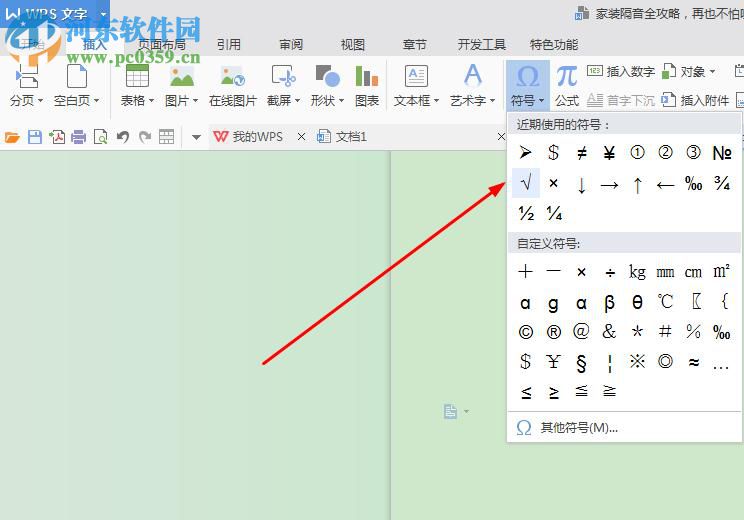Choose the № numero symbol
This screenshot has height=520, width=744.
[x=722, y=153]
